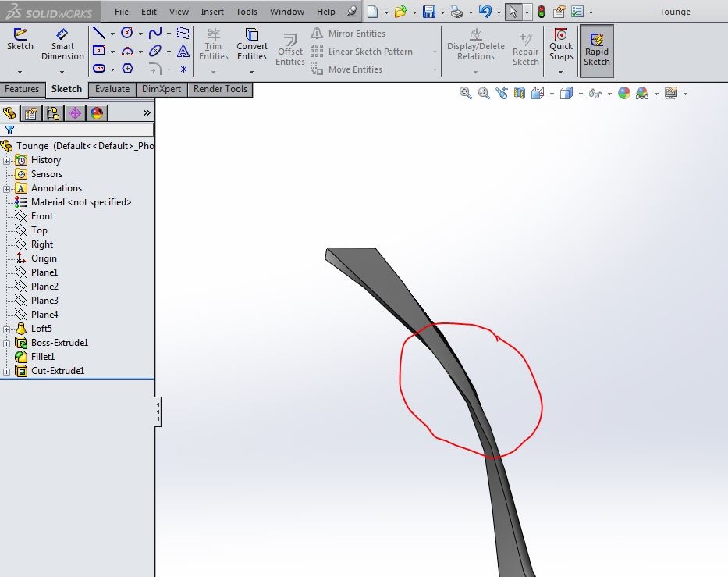Click the Zoom to Area icon
Screen dimensions: 728x577
483,94
